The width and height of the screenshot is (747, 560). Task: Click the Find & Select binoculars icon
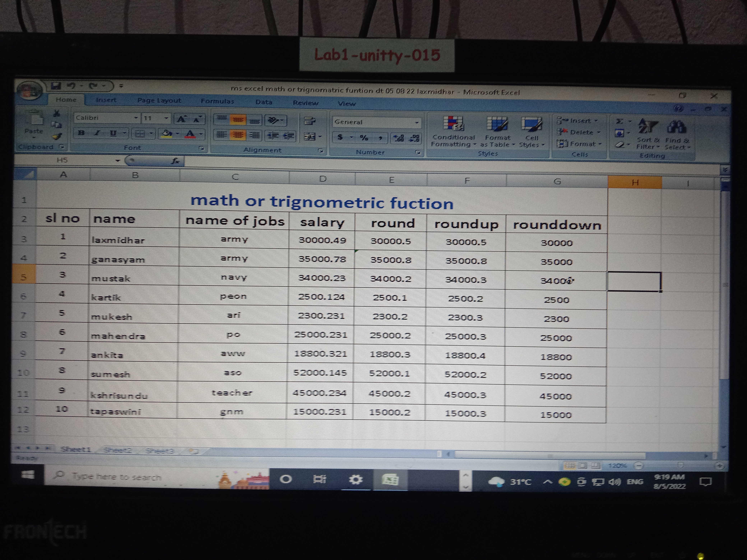coord(676,127)
